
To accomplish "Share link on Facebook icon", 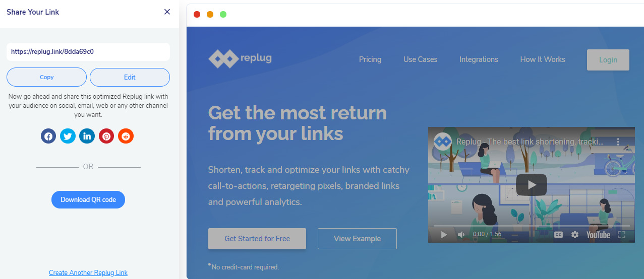I will point(48,136).
